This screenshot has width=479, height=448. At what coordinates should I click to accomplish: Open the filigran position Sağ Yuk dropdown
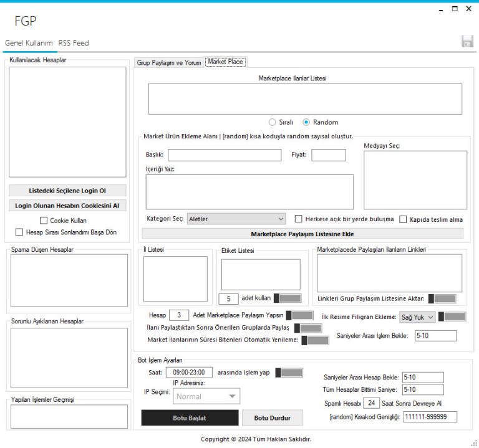point(417,317)
